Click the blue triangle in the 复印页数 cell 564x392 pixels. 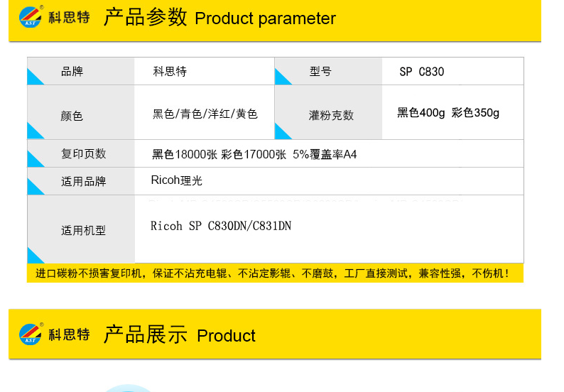36,159
